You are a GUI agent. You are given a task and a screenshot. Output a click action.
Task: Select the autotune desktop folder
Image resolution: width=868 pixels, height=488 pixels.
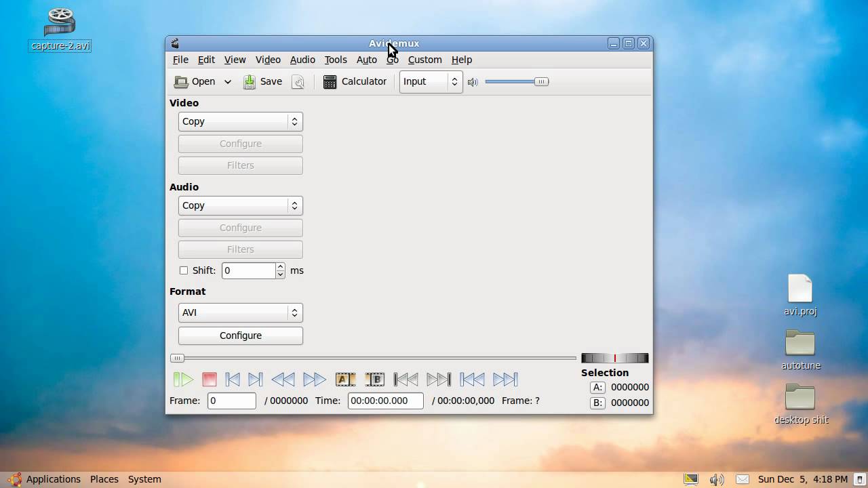[x=800, y=350]
